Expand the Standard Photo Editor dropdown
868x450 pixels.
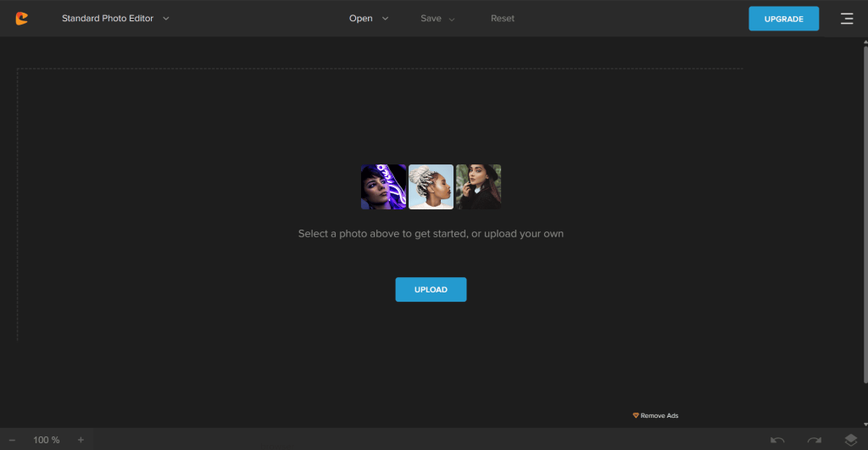click(165, 19)
